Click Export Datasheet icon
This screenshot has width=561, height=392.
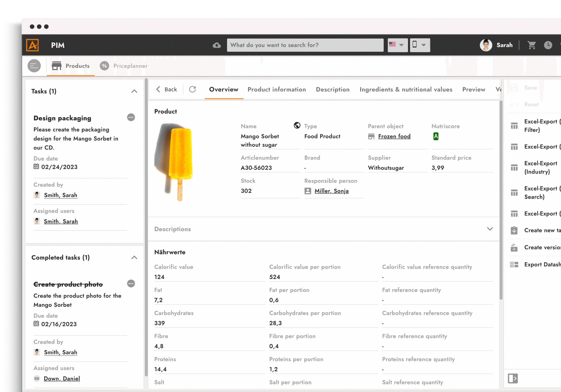[x=514, y=264]
